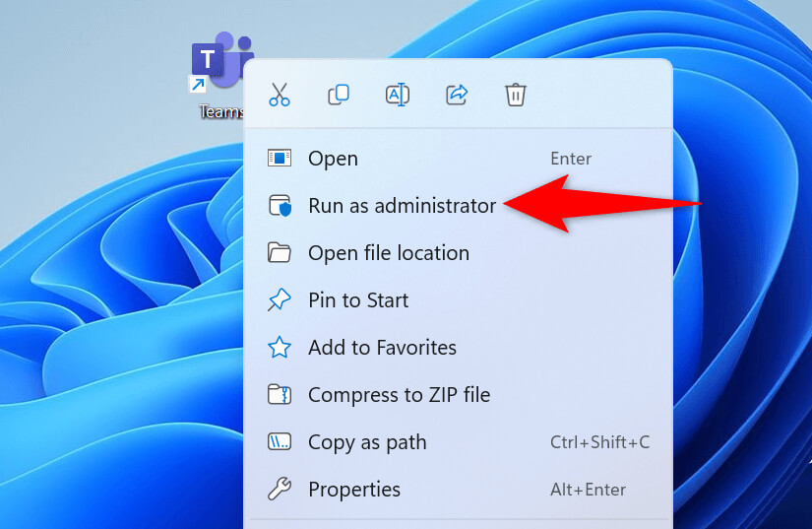Click the wrench icon beside Properties
Image resolution: width=812 pixels, height=529 pixels.
[x=280, y=490]
